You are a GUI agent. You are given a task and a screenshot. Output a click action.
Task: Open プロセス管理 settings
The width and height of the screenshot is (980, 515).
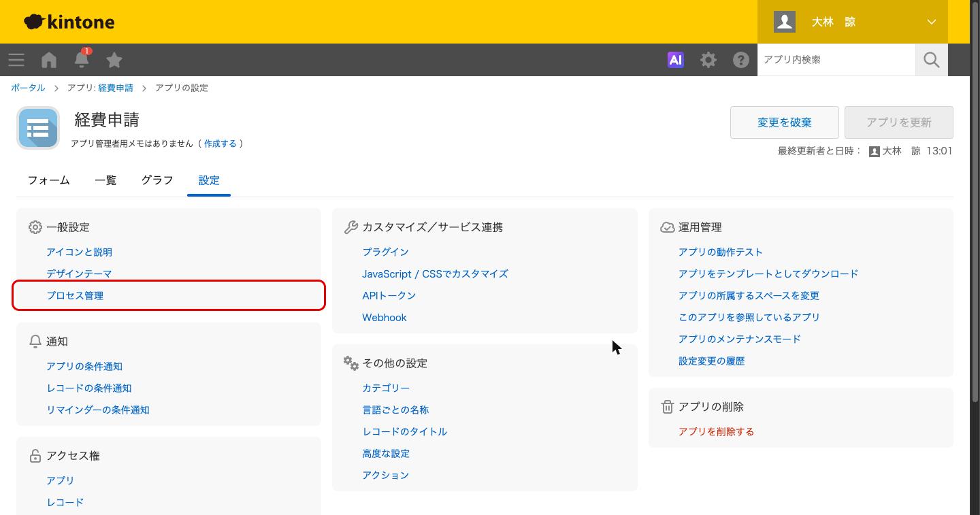75,295
